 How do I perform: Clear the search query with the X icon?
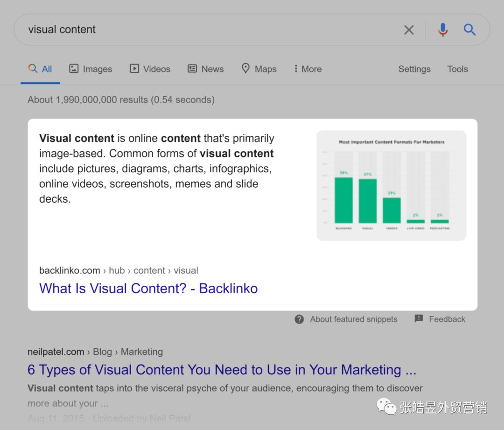409,29
